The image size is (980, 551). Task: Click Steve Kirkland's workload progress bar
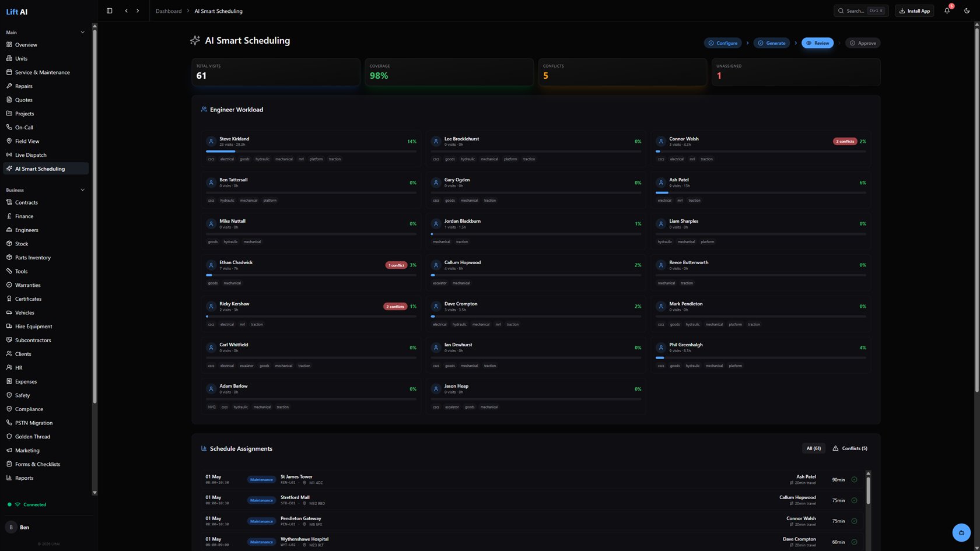pyautogui.click(x=311, y=152)
